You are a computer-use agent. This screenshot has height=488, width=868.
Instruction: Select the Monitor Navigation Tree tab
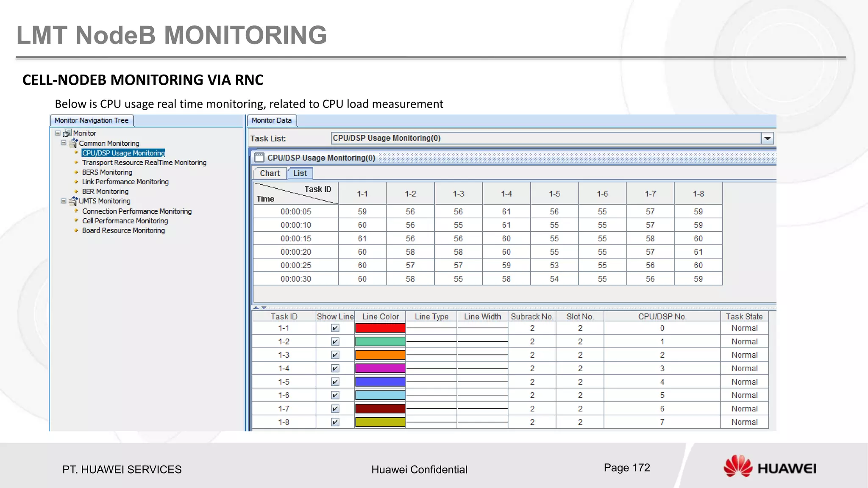92,120
